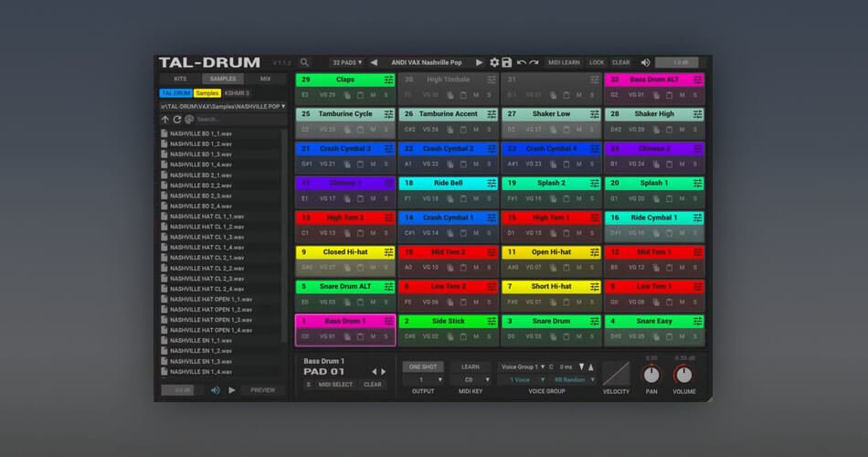Select the yellow Samples location tag
868x457 pixels.
click(207, 93)
